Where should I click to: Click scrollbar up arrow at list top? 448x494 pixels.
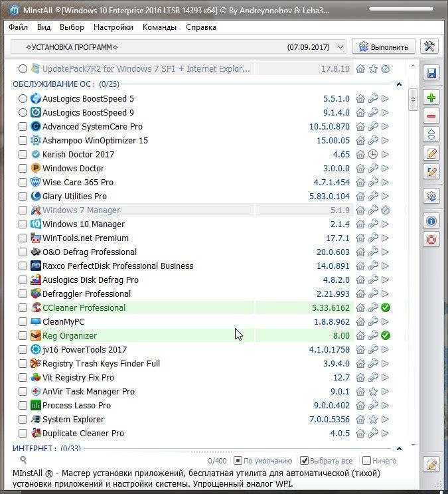413,66
